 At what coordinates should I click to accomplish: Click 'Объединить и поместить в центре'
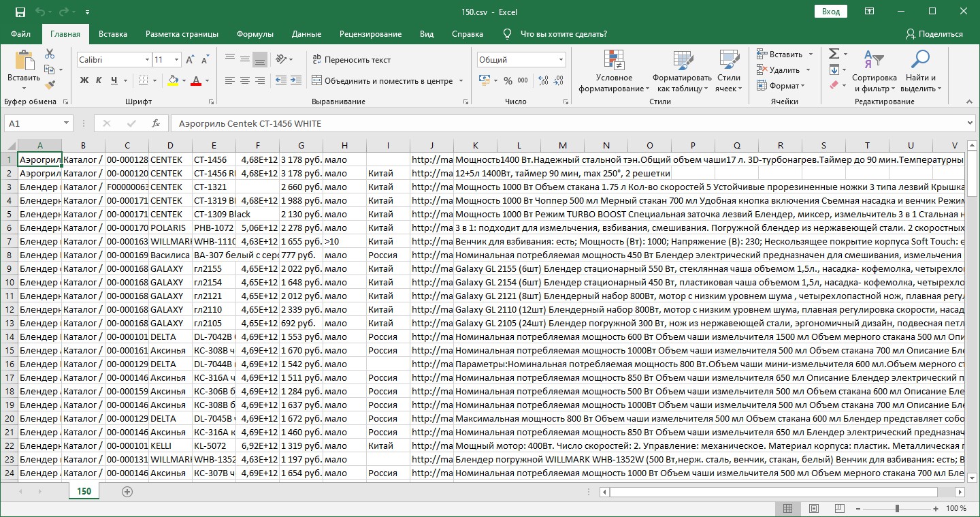383,80
